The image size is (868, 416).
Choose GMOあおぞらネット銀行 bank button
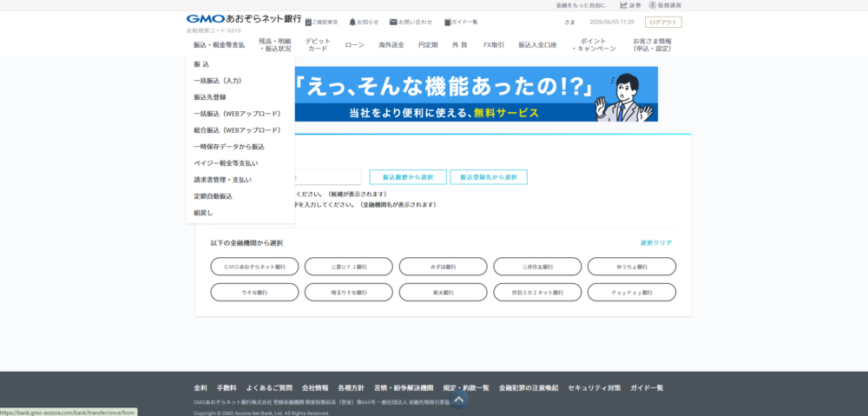click(x=254, y=267)
